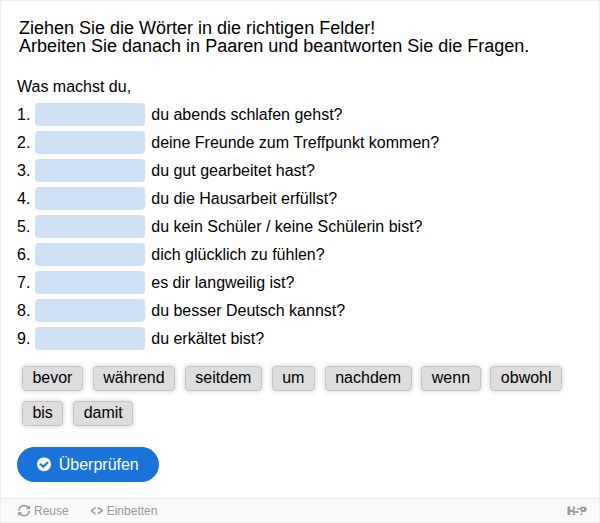Click the Reuse icon in footer
The image size is (600, 523).
pos(24,510)
